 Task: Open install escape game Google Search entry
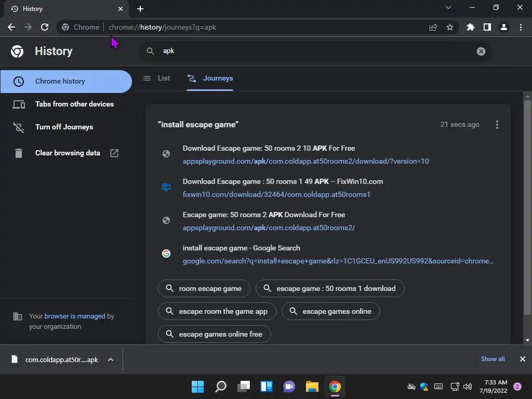pyautogui.click(x=241, y=248)
